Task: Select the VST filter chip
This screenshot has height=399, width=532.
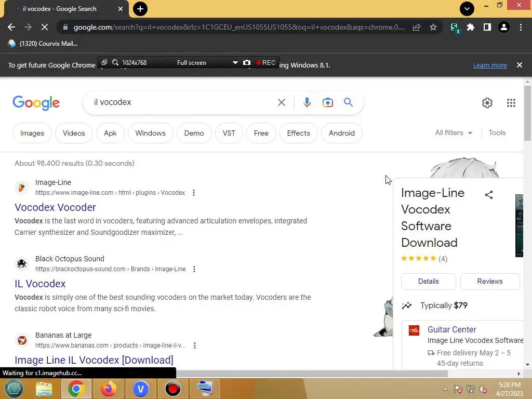Action: pyautogui.click(x=229, y=133)
